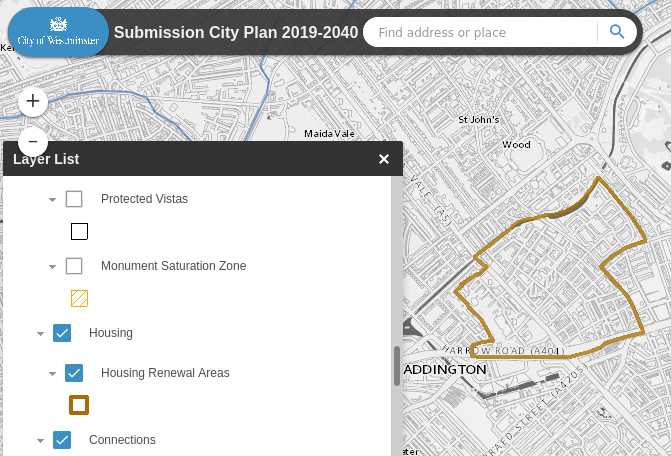Viewport: 671px width, 456px height.
Task: Click the search magnifier icon
Action: (x=617, y=32)
